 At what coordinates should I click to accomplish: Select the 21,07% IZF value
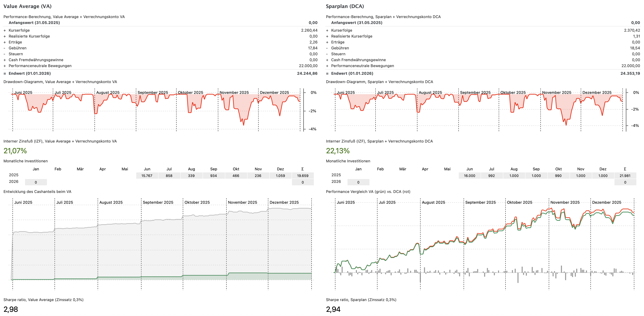point(15,151)
